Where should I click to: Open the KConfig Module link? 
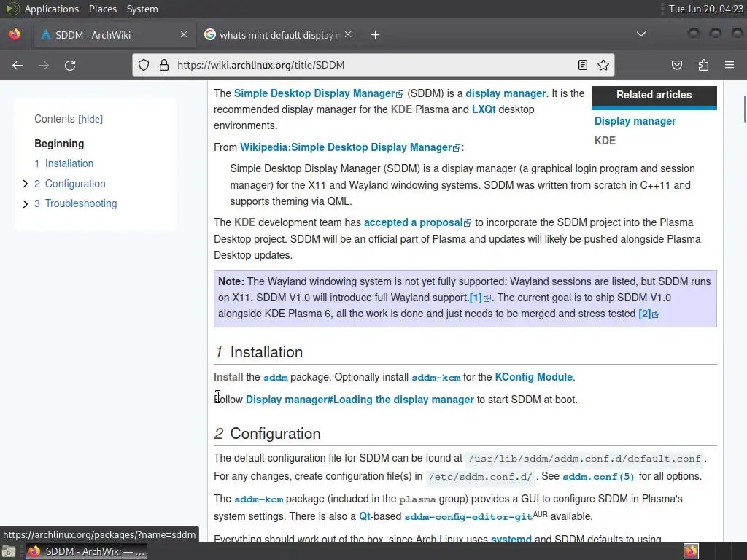[533, 377]
